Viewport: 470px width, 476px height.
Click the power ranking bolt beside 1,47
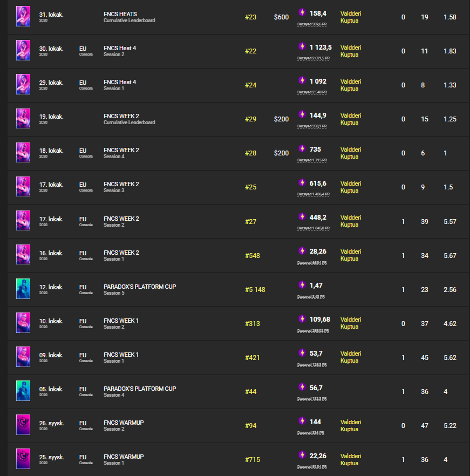[x=302, y=284]
